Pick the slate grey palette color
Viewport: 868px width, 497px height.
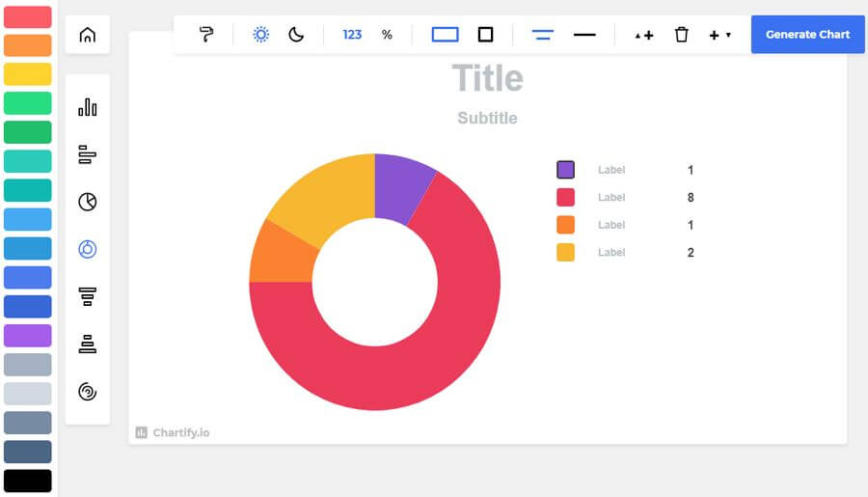[28, 423]
